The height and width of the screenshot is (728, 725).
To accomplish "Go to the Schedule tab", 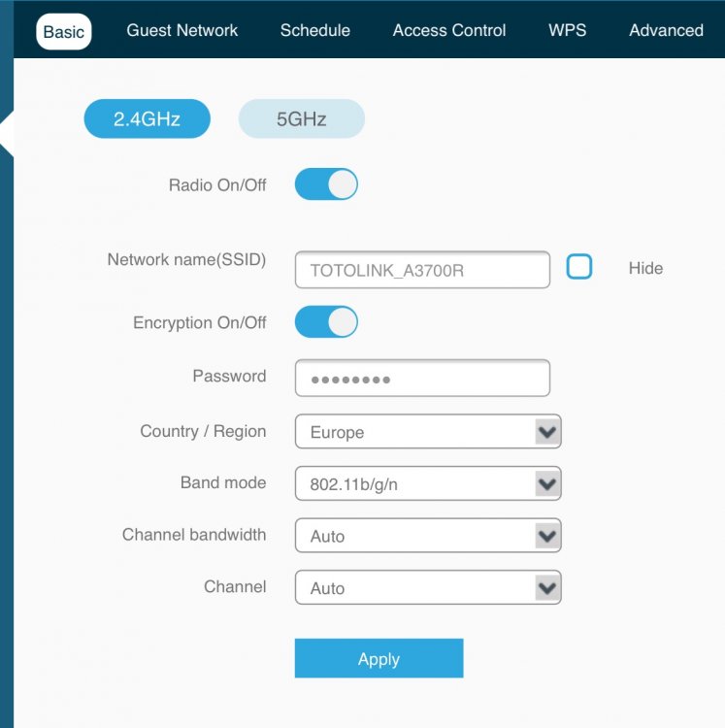I will coord(314,30).
